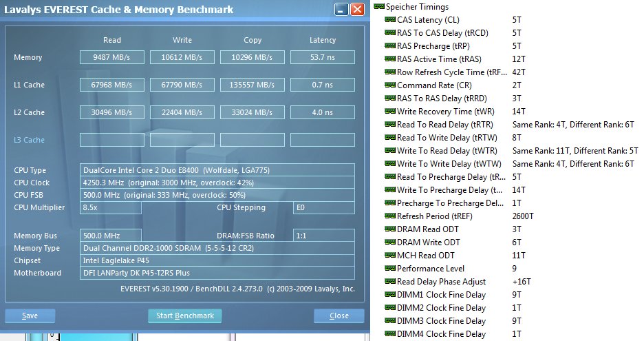Click the DRAM:FSB Ratio value 1:1
Viewport: 644px width, 341px height.
324,236
